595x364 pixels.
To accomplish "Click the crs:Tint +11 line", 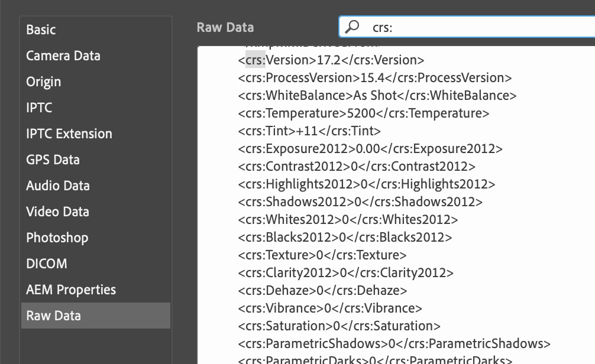I will point(309,131).
